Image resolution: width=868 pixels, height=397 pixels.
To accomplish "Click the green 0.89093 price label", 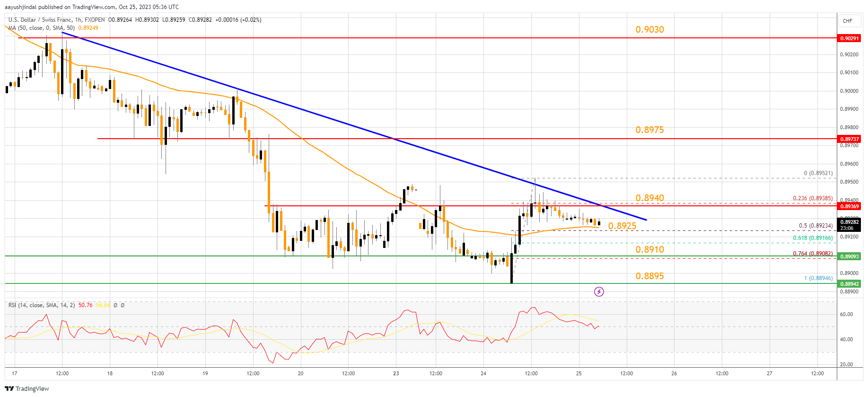I will 849,256.
